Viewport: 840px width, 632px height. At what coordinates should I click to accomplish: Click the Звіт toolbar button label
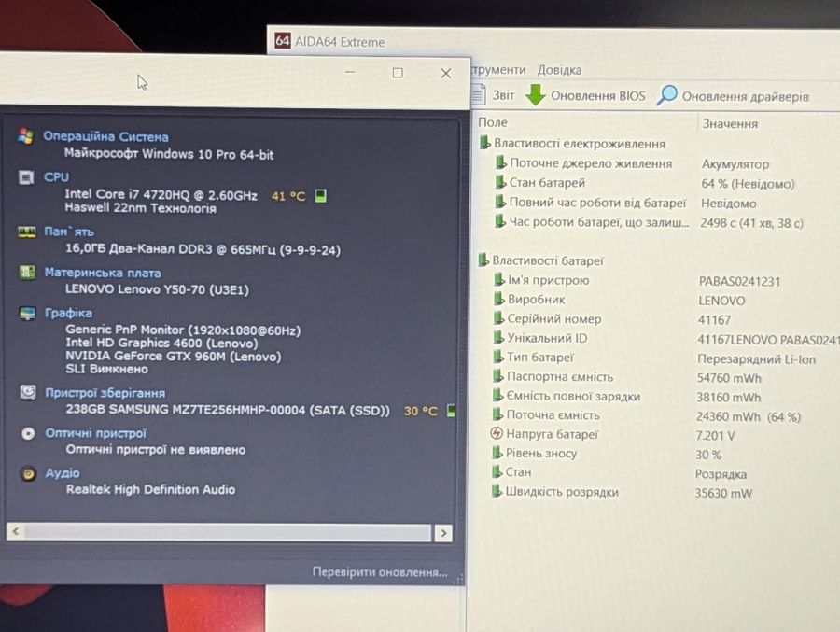pos(503,95)
